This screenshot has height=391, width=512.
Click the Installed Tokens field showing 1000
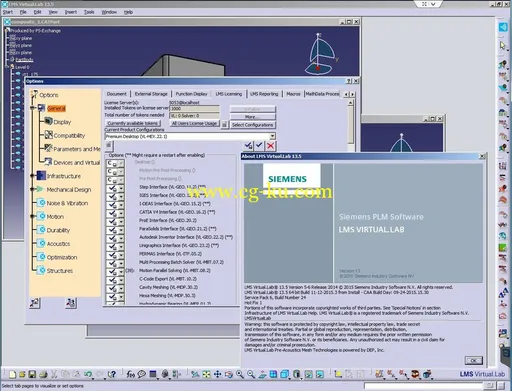(x=194, y=109)
